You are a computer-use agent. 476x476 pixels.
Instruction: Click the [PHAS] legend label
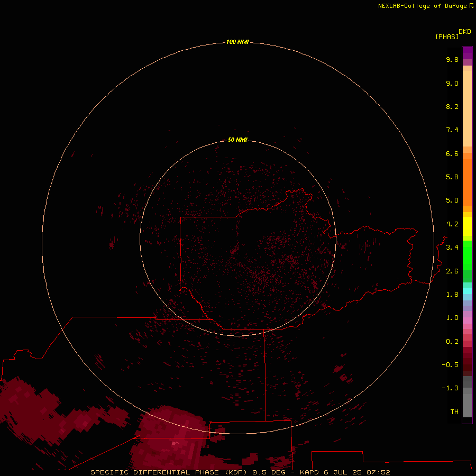(447, 37)
